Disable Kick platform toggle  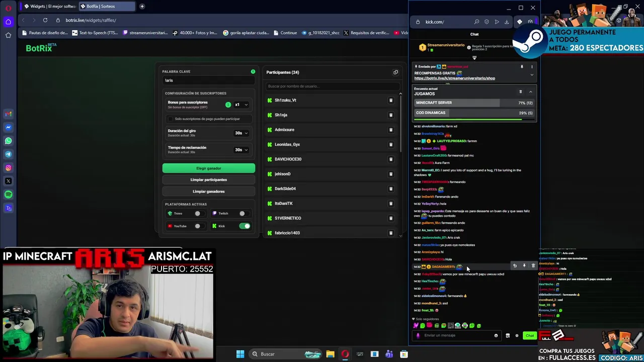tap(245, 226)
